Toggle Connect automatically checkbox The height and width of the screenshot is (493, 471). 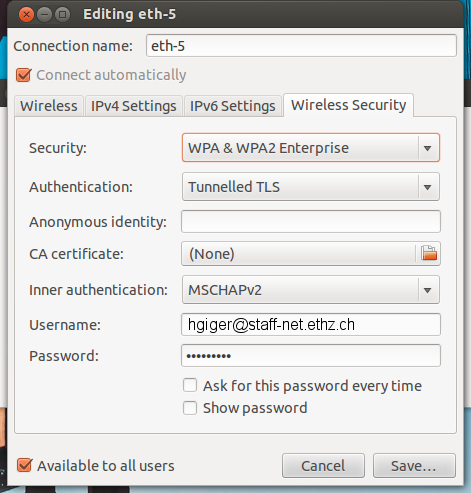point(24,75)
